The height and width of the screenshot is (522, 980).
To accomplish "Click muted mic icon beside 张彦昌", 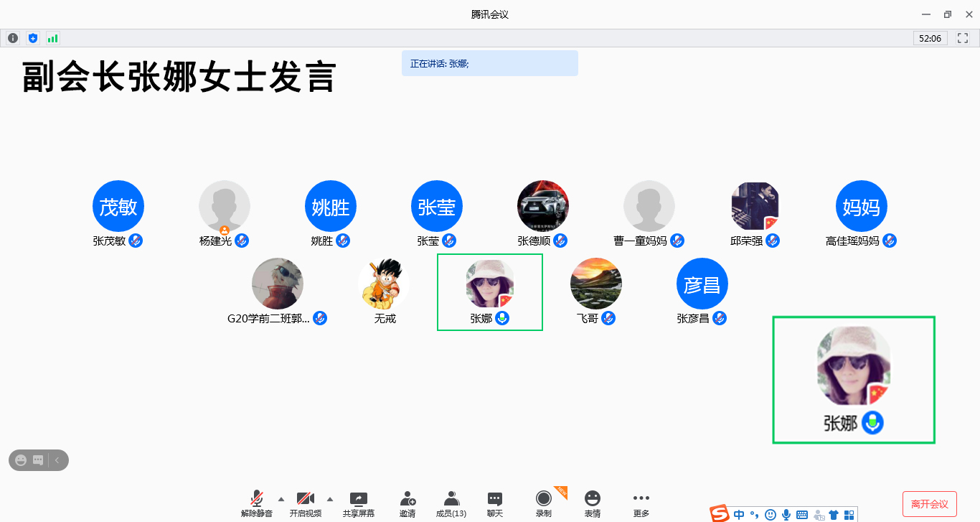I will (x=720, y=318).
